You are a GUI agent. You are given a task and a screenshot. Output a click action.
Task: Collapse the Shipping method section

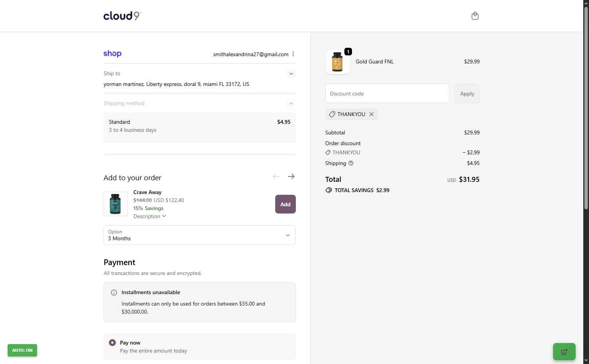click(291, 104)
